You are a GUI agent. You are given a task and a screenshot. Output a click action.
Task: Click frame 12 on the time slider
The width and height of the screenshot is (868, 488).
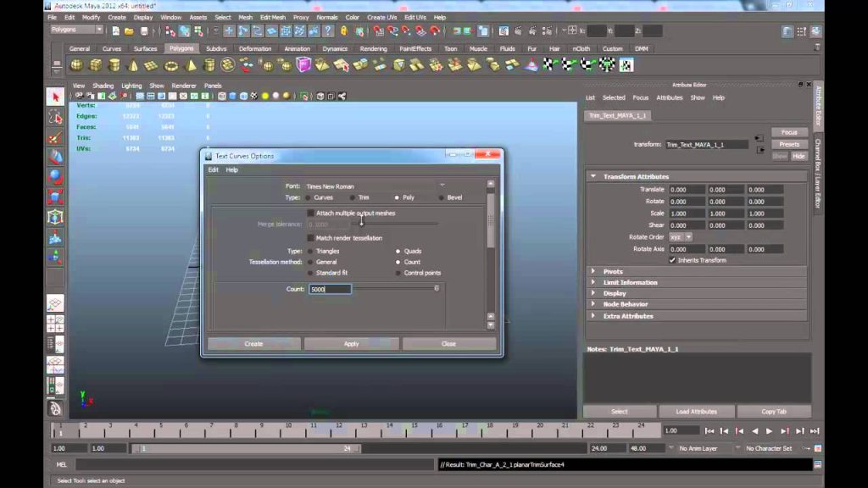tap(338, 430)
